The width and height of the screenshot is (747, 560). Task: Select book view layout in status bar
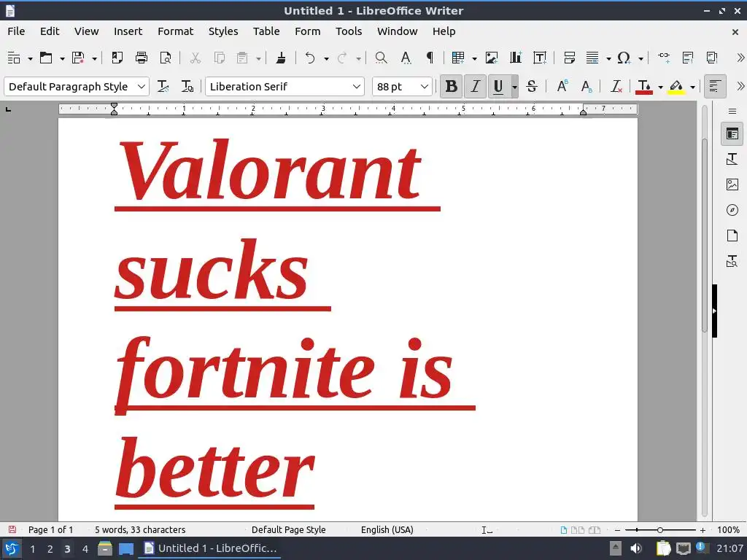[x=594, y=529]
